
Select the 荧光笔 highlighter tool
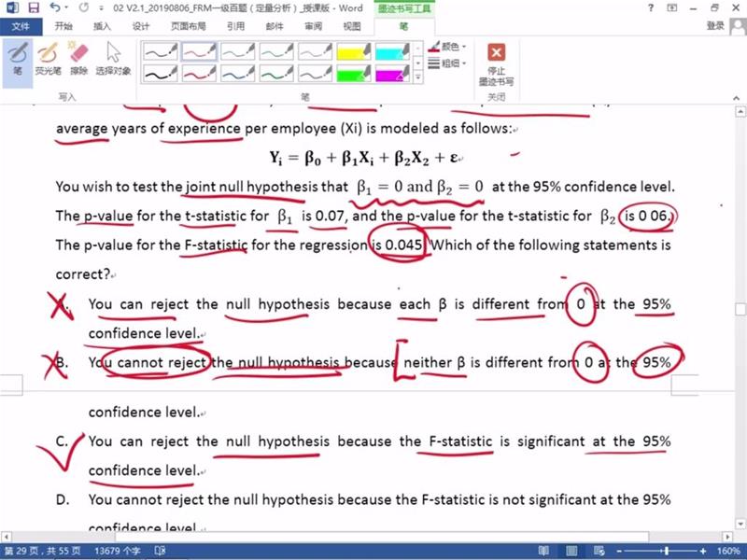48,60
